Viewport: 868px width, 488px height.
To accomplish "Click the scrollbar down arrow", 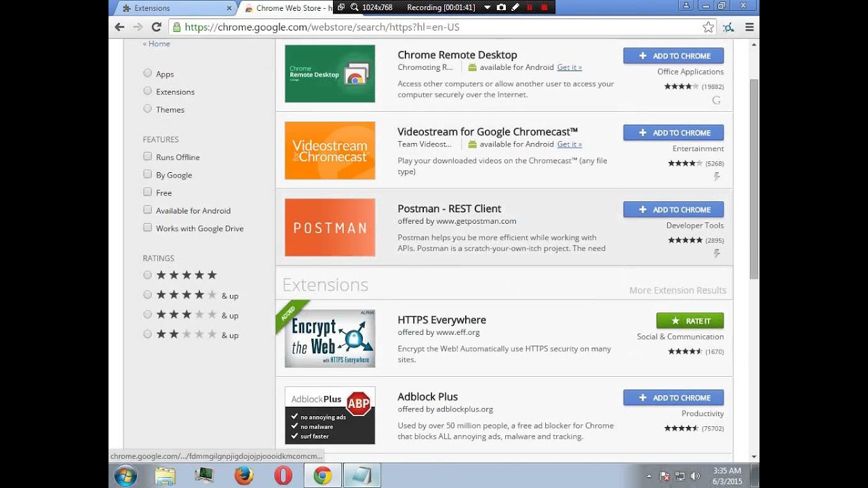I will (754, 456).
